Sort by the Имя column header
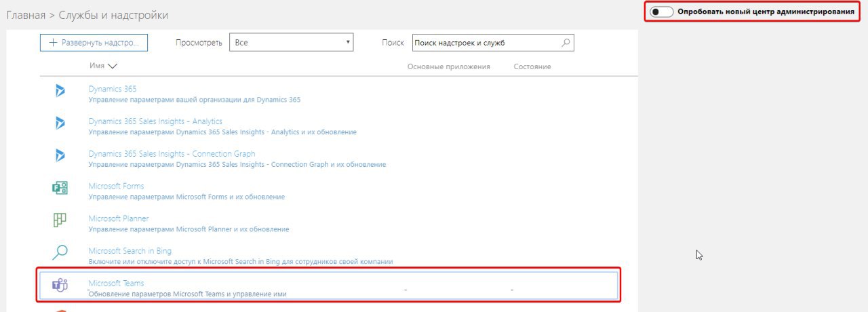Viewport: 868px width, 312px height. pos(103,66)
